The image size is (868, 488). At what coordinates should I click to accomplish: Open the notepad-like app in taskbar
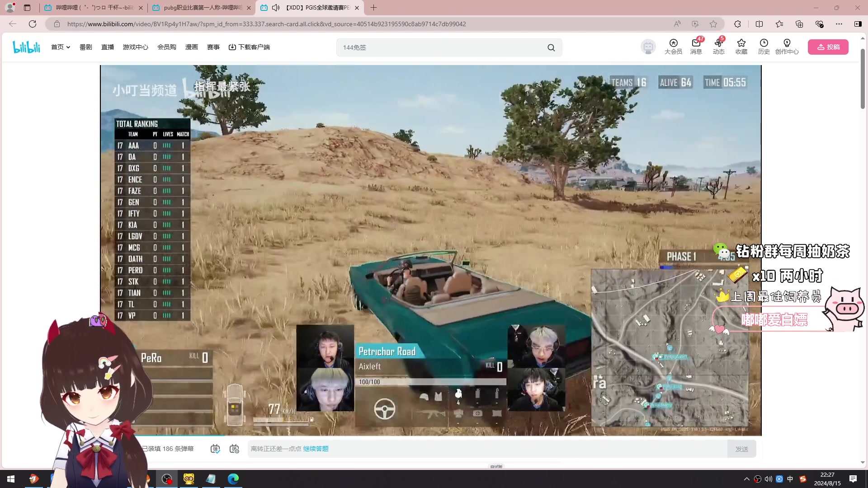coord(211,479)
